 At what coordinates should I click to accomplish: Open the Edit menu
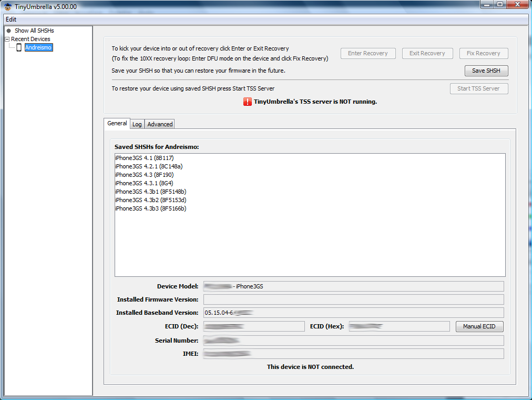tap(11, 19)
